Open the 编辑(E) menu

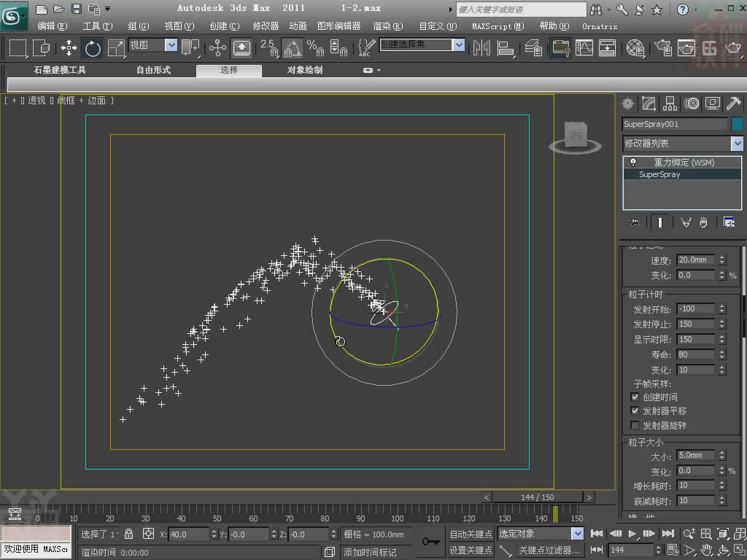coord(53,26)
